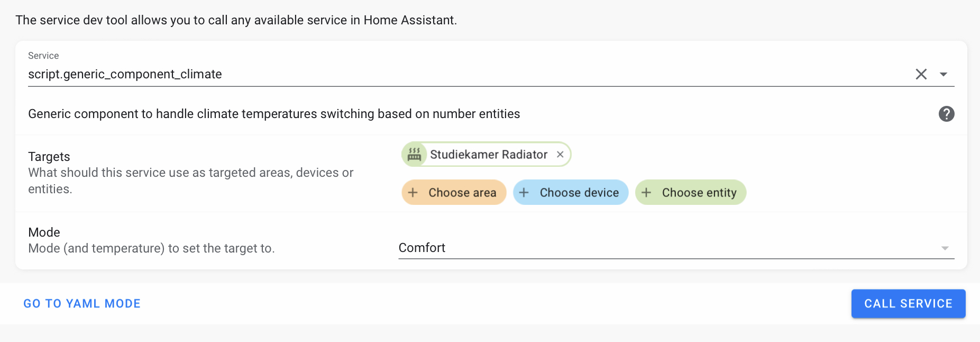Click the Targets section label

(x=49, y=157)
